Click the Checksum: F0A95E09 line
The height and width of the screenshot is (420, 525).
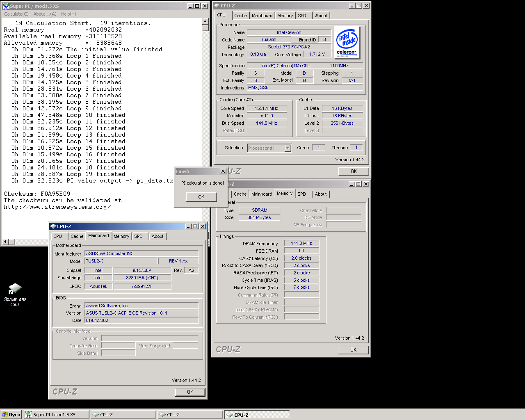pos(37,194)
